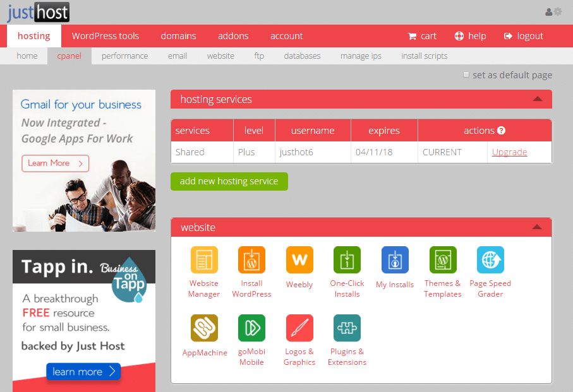The height and width of the screenshot is (392, 573).
Task: Open One-Click Installs
Action: pyautogui.click(x=347, y=259)
